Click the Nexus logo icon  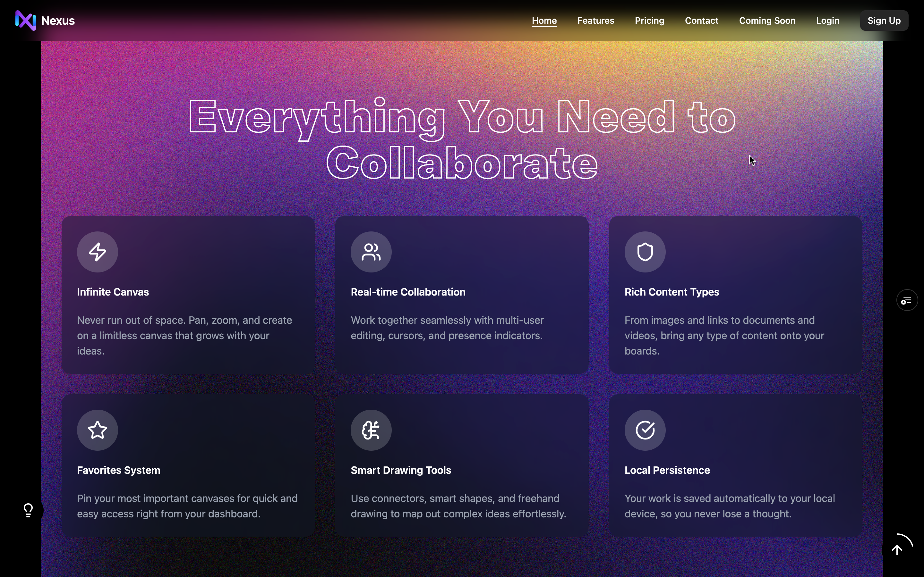click(25, 21)
